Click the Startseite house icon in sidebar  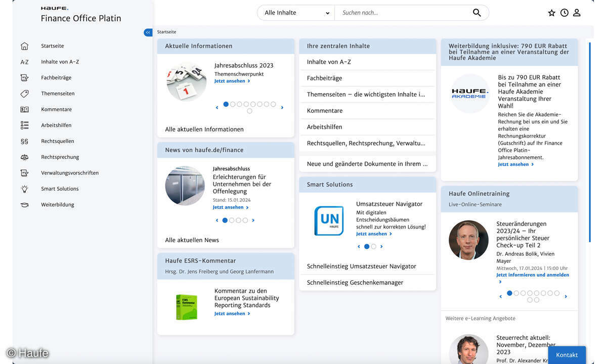[x=24, y=46]
